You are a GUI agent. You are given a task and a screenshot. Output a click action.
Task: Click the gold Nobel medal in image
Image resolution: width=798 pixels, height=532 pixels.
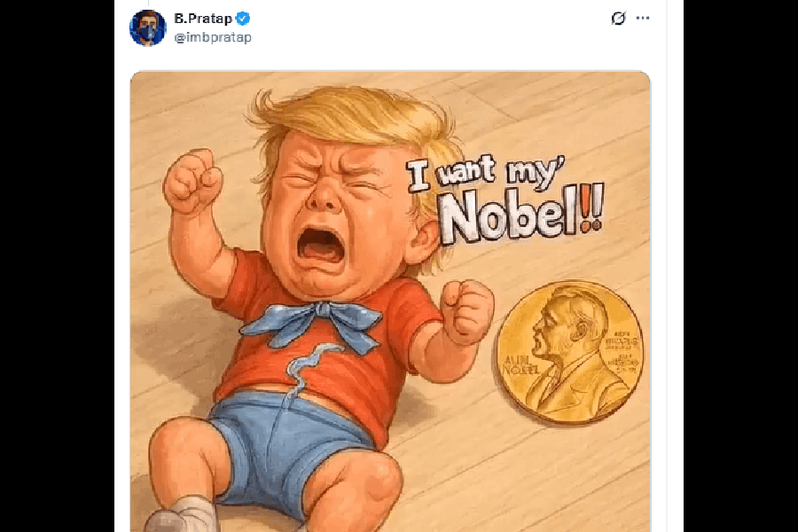click(x=569, y=352)
